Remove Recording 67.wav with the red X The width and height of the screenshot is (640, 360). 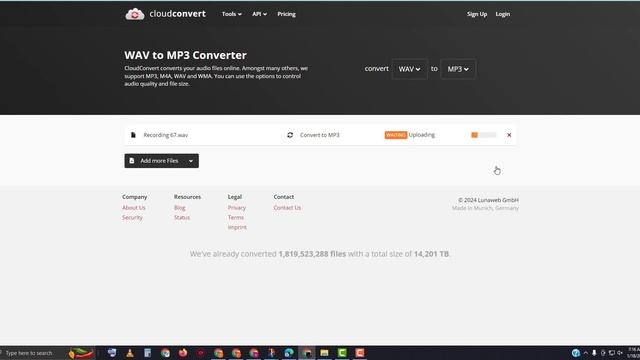509,135
